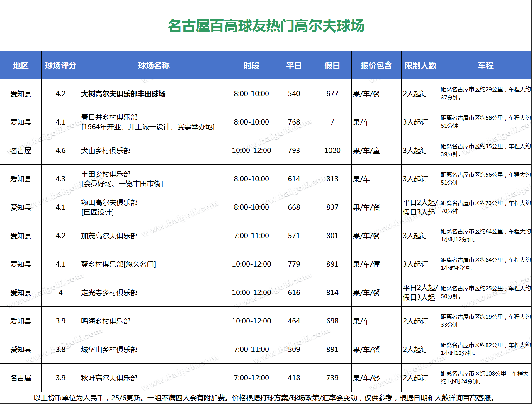Select weekday price 614

click(294, 179)
